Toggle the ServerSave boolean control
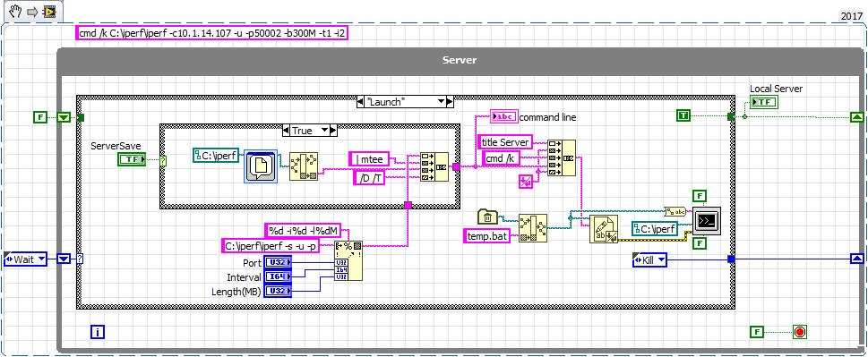 (x=132, y=160)
